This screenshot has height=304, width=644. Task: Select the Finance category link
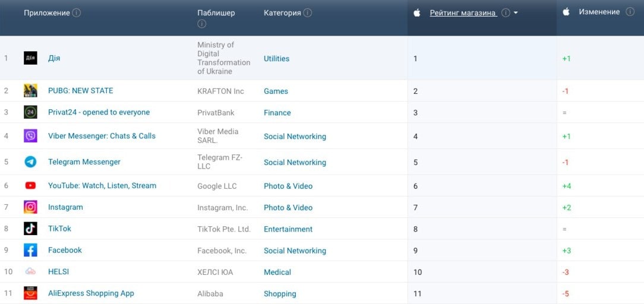coord(277,113)
